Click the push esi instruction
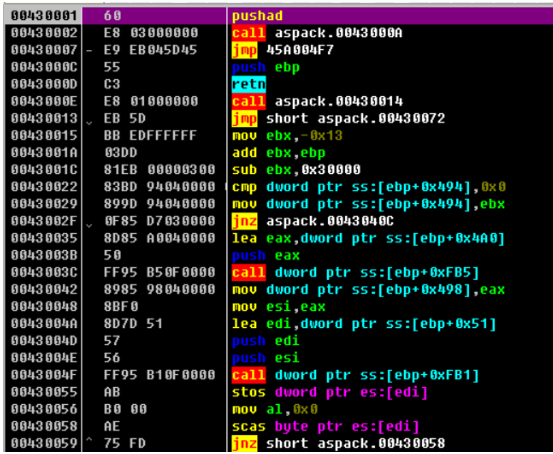 [266, 358]
